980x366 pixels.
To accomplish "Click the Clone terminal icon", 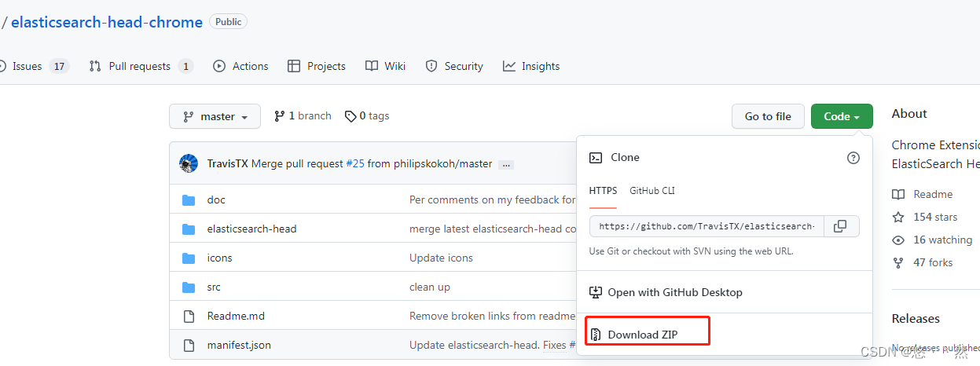I will pyautogui.click(x=596, y=157).
